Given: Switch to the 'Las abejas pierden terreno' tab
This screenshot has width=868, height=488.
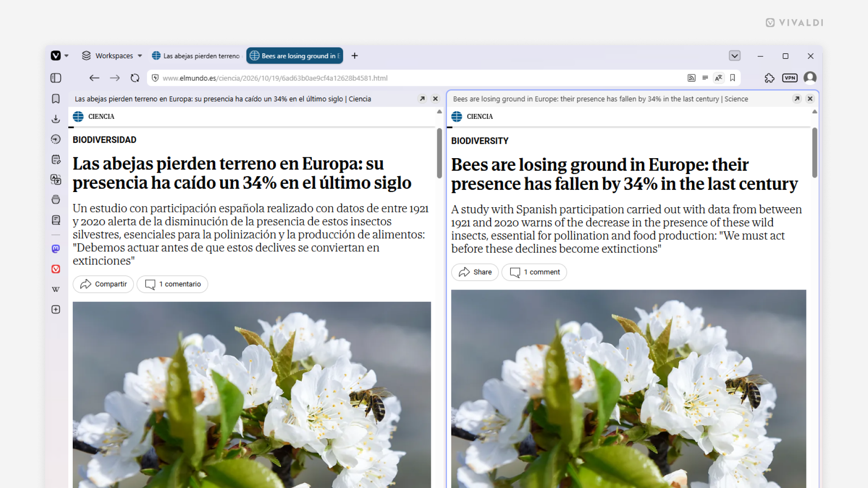Looking at the screenshot, I should (196, 56).
